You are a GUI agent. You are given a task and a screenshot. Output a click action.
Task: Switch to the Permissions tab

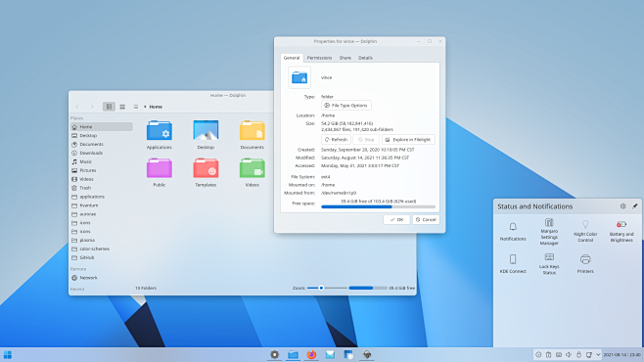[x=319, y=58]
